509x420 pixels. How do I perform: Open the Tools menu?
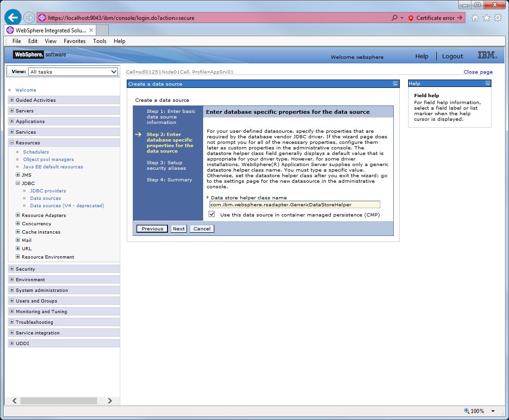click(x=99, y=41)
